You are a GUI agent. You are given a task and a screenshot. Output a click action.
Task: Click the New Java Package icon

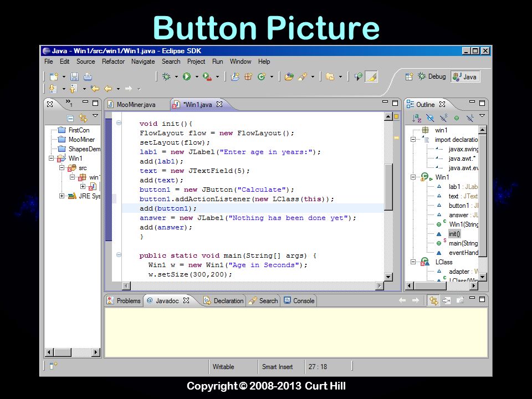pyautogui.click(x=248, y=76)
